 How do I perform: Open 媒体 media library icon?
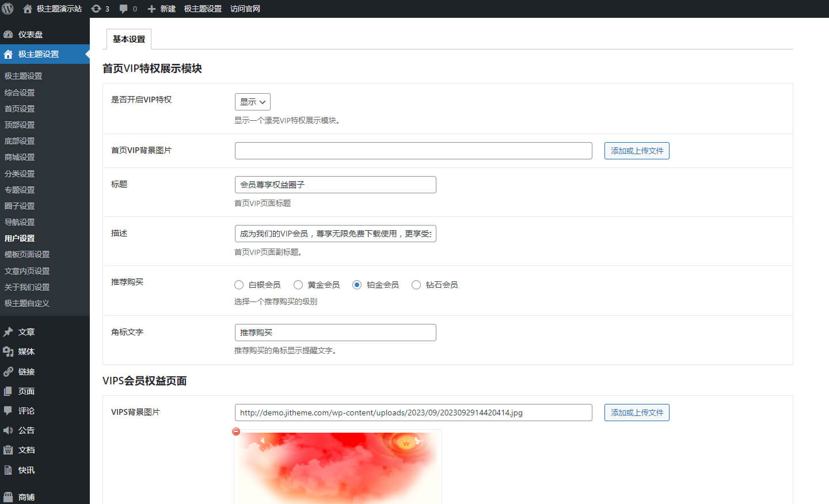[x=8, y=352]
